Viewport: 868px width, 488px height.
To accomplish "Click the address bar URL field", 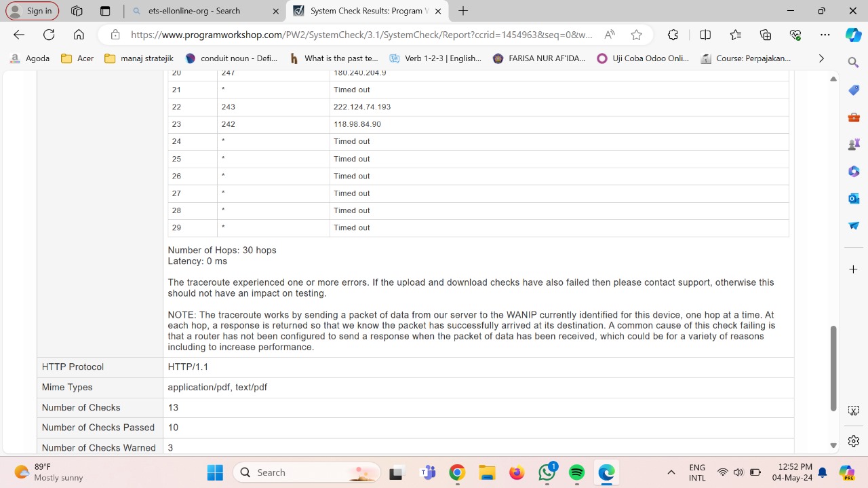I will [359, 35].
